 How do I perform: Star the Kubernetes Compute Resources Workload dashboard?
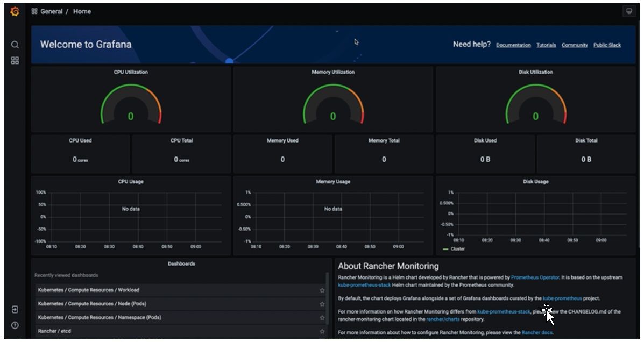tap(322, 290)
